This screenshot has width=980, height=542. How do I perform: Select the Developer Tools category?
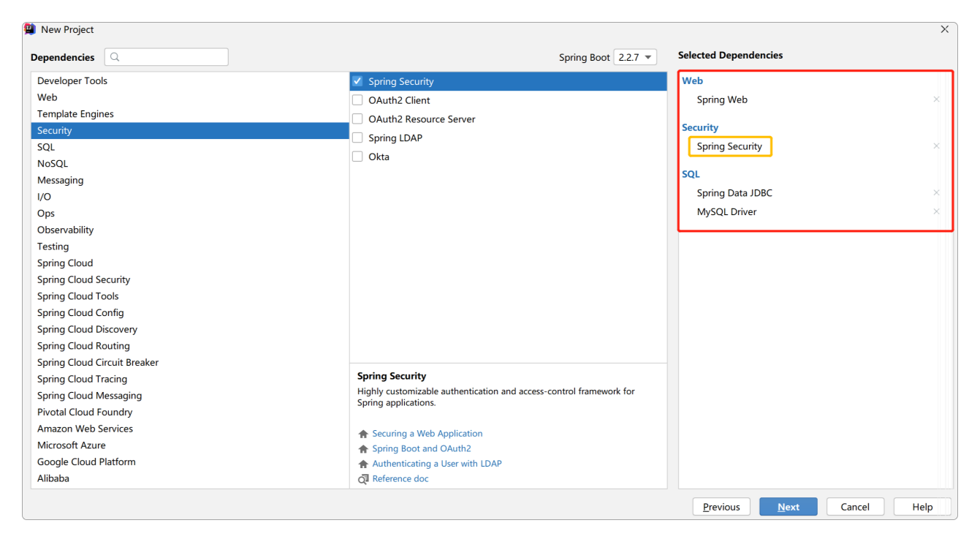(x=190, y=80)
